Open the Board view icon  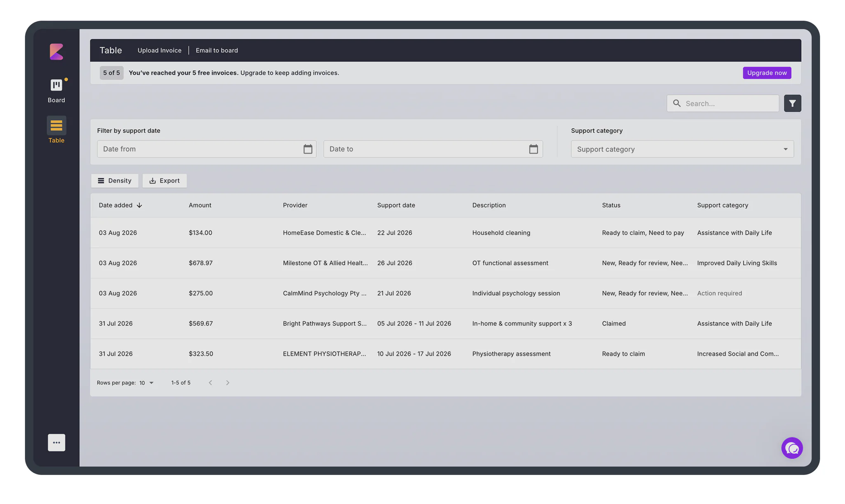pos(57,85)
